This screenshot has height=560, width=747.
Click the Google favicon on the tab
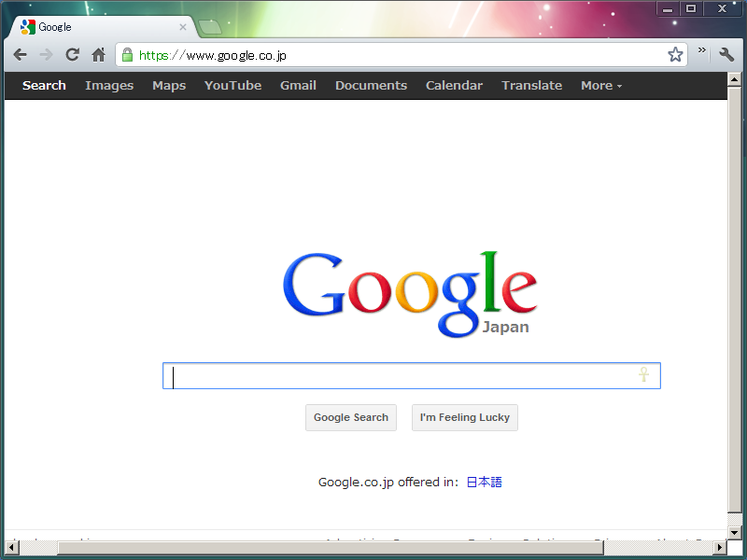click(x=28, y=27)
